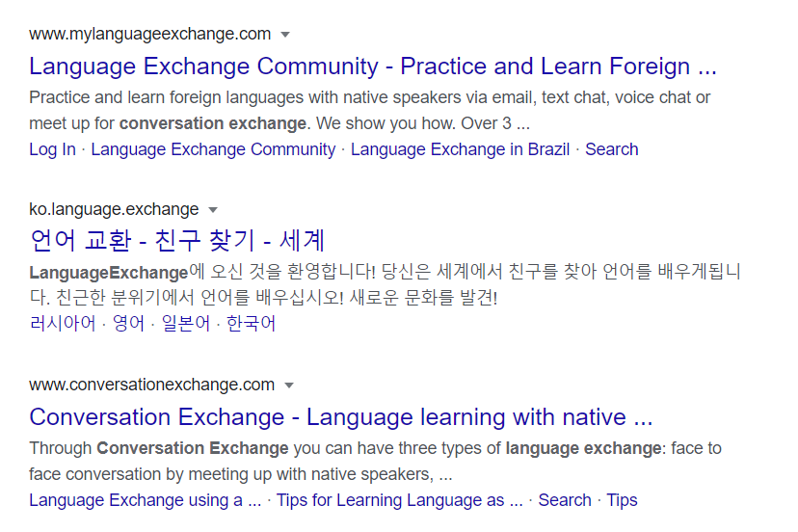Open Conversation Exchange - Language learning with native result
Viewport: 798px width, 532px height.
click(x=340, y=417)
